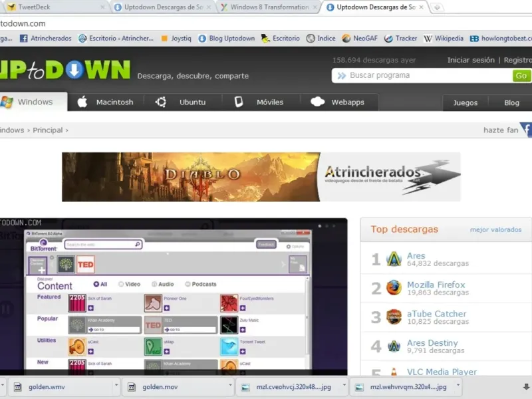Expand the mzl.cveohvcj download options arrow

pos(344,385)
